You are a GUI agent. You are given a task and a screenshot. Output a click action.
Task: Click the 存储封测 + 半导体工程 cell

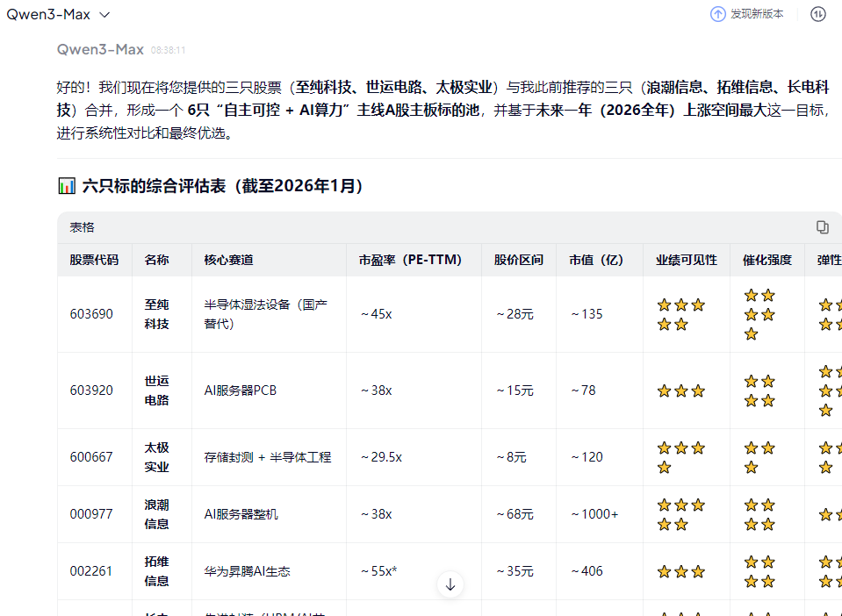[x=268, y=457]
